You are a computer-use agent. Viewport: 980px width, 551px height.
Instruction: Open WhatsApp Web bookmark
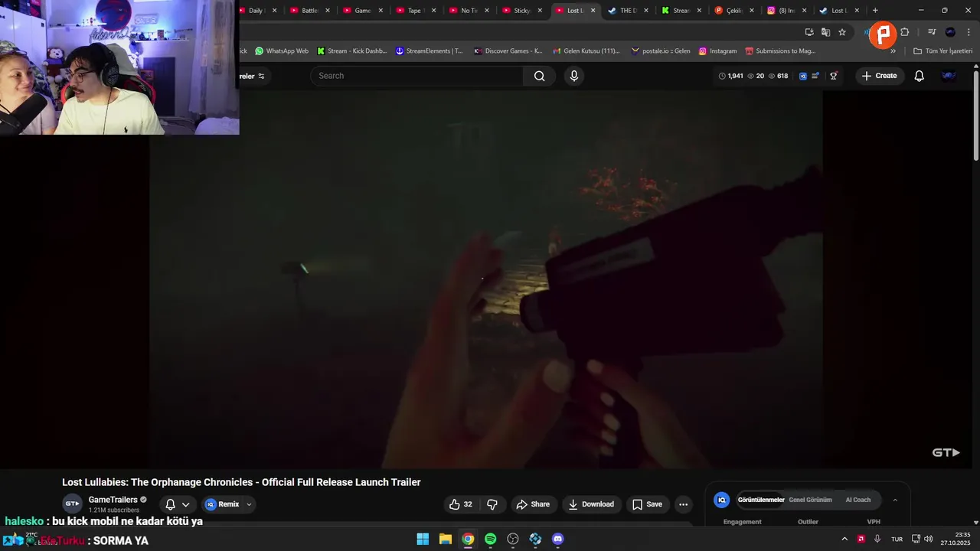click(x=282, y=51)
